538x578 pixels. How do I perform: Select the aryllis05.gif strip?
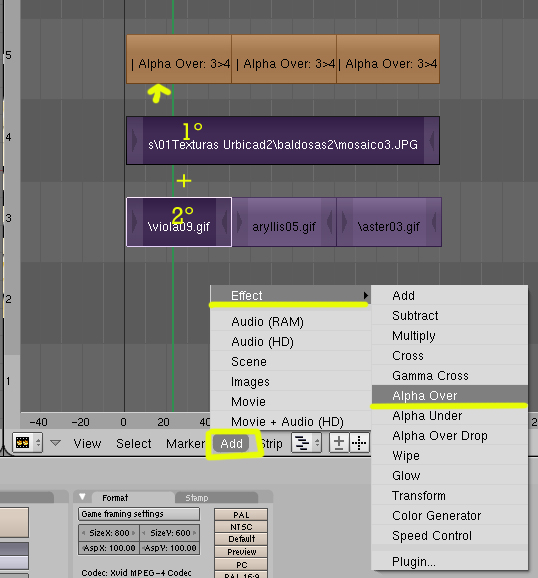(284, 222)
